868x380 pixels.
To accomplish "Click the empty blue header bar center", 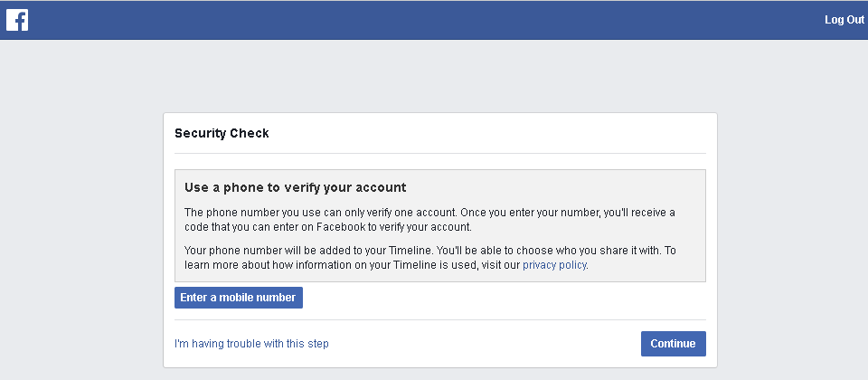I will coord(434,20).
